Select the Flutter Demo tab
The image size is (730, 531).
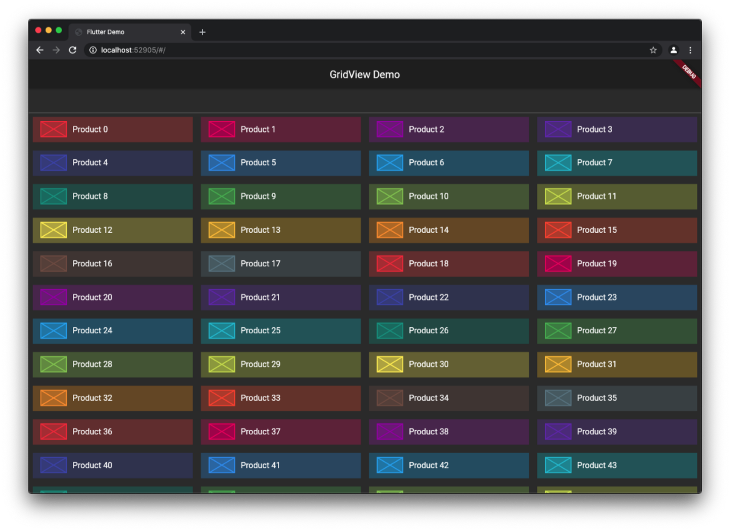pyautogui.click(x=130, y=32)
